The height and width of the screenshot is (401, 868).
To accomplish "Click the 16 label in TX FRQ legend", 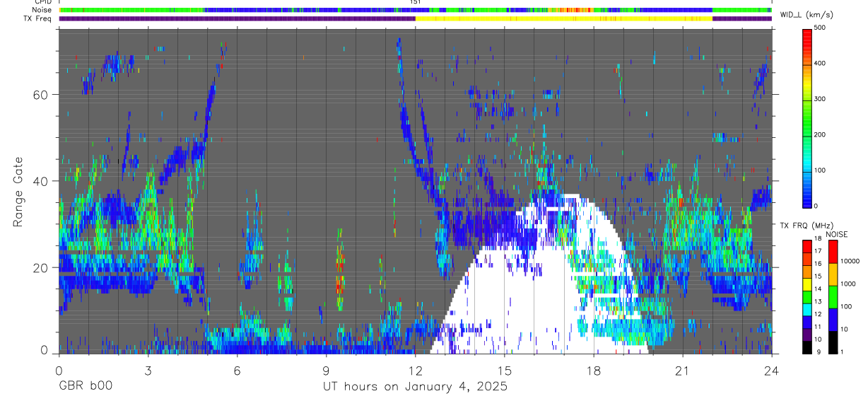I will 818,263.
